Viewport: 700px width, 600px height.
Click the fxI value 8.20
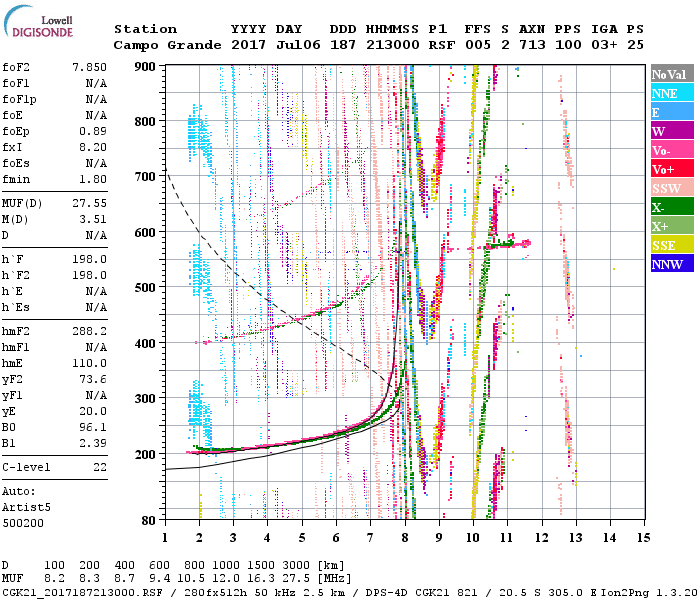pos(93,147)
